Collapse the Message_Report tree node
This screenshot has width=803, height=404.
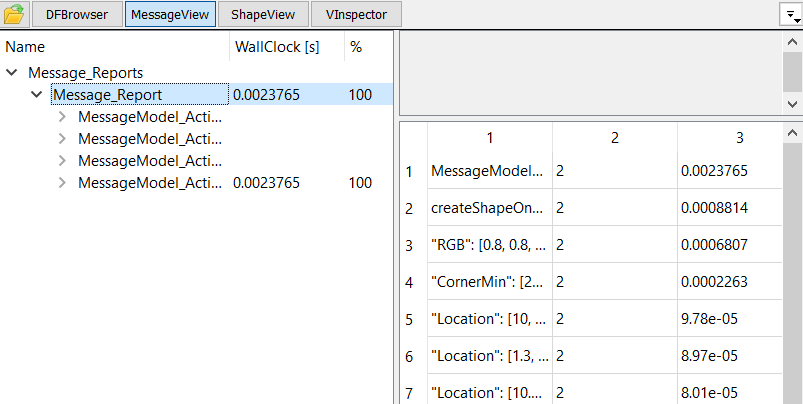click(x=37, y=95)
